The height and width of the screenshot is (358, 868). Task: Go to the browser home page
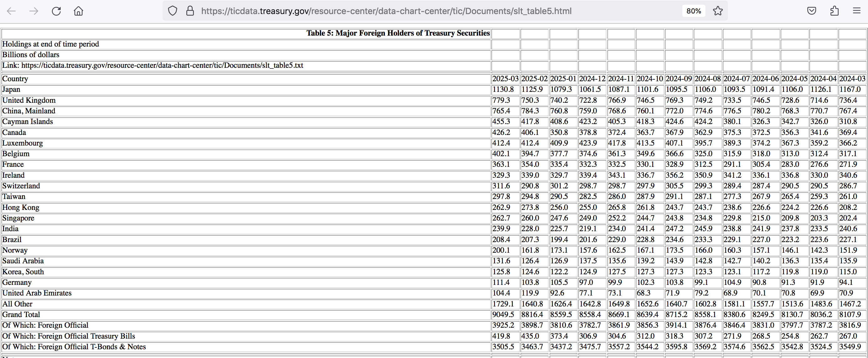(x=78, y=11)
